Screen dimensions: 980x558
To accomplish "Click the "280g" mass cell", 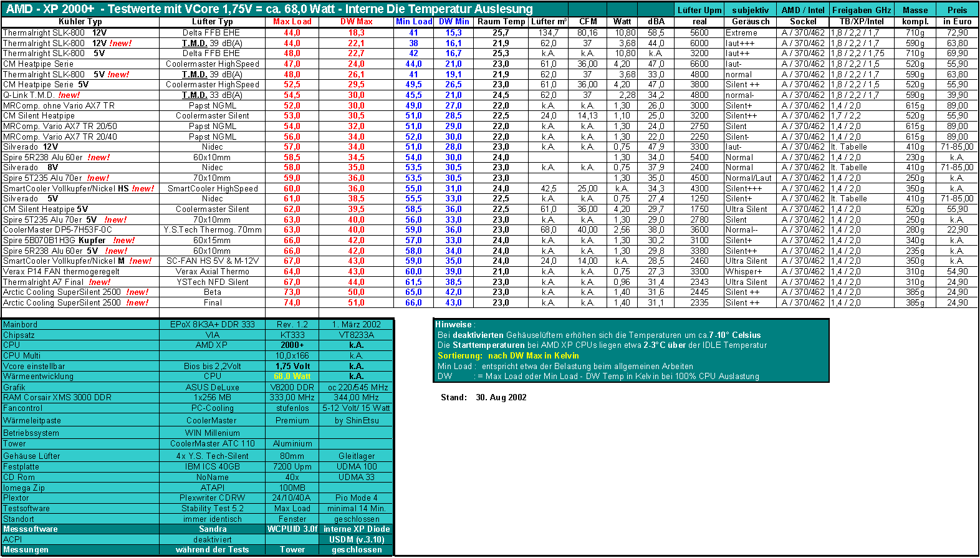I will pos(915,229).
